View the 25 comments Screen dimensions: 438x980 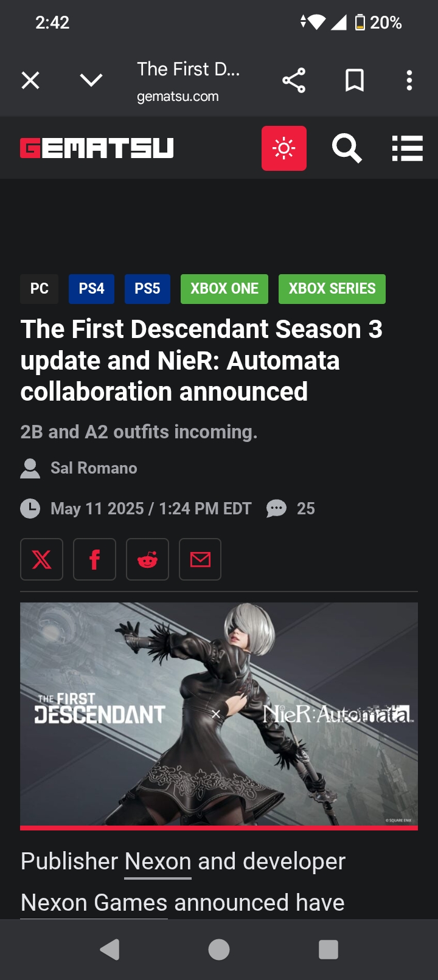pyautogui.click(x=291, y=508)
